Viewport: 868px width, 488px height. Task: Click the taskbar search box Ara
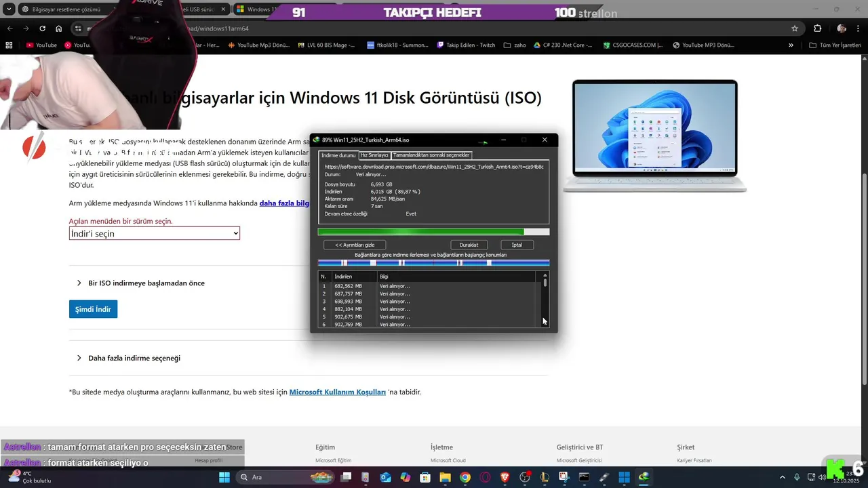click(x=285, y=477)
